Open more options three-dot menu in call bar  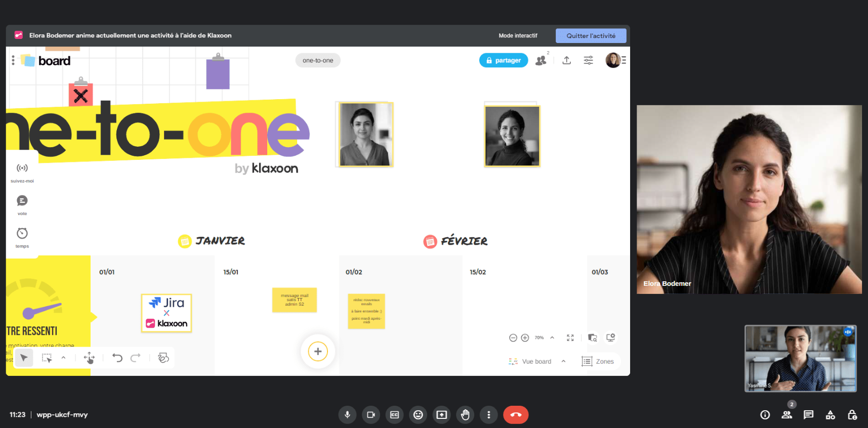coord(488,415)
